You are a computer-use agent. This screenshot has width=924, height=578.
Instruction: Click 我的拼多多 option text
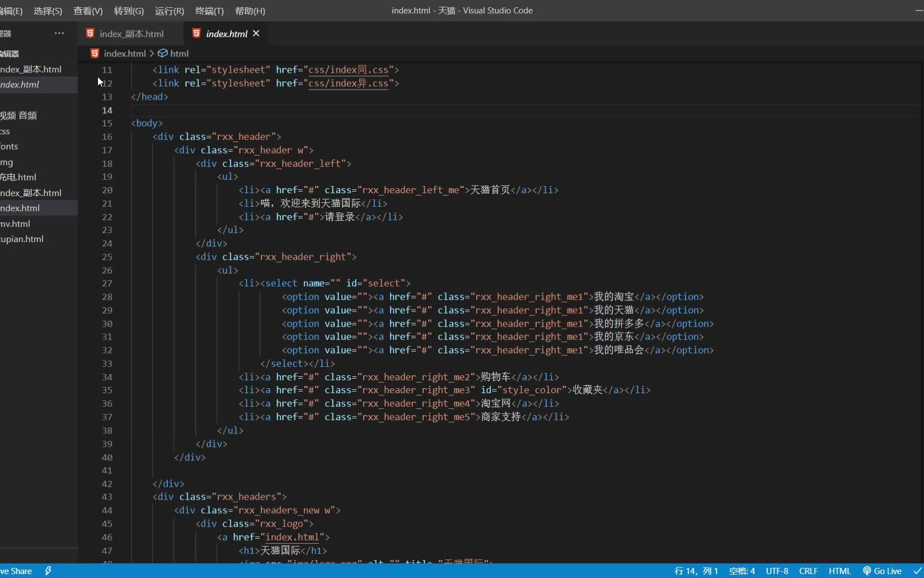(x=619, y=324)
